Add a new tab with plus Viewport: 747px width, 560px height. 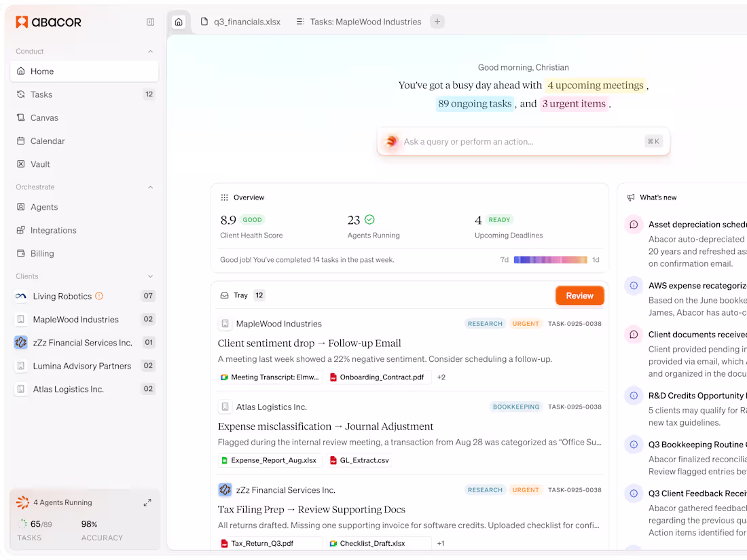[437, 22]
